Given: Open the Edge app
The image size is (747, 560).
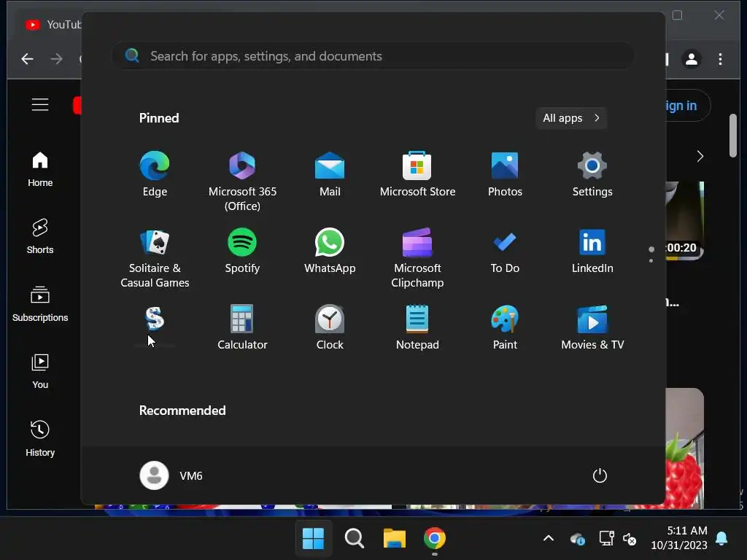Looking at the screenshot, I should pos(155,174).
